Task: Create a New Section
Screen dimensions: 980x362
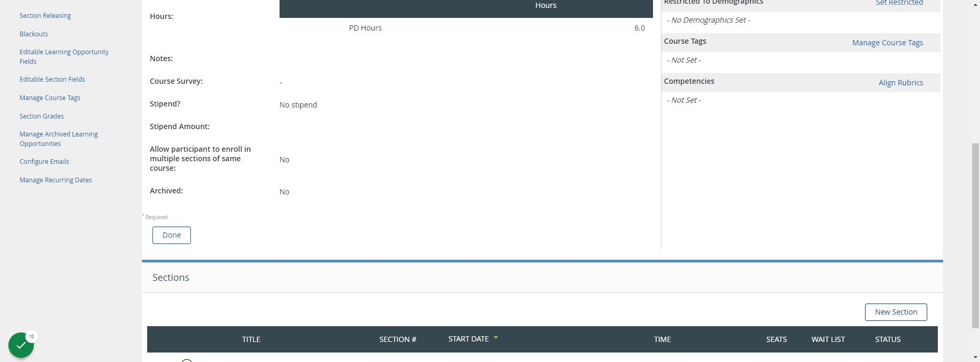Action: tap(896, 312)
